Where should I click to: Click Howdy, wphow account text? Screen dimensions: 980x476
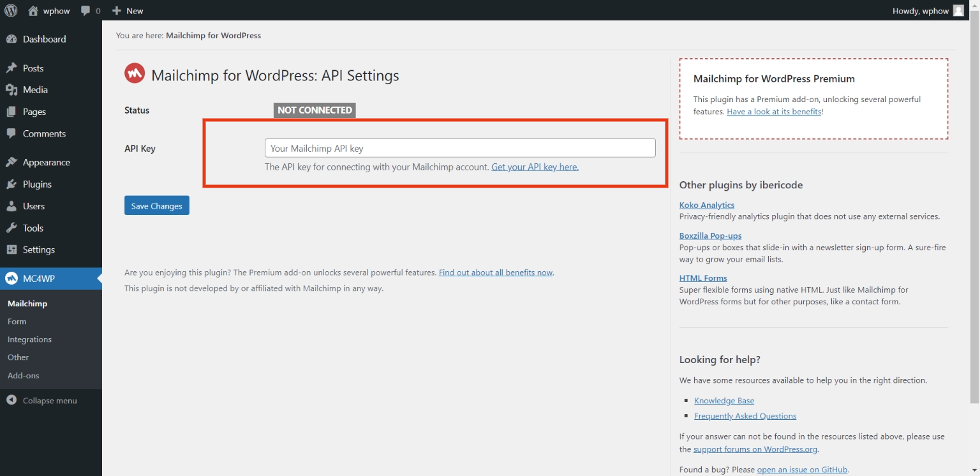pyautogui.click(x=921, y=11)
